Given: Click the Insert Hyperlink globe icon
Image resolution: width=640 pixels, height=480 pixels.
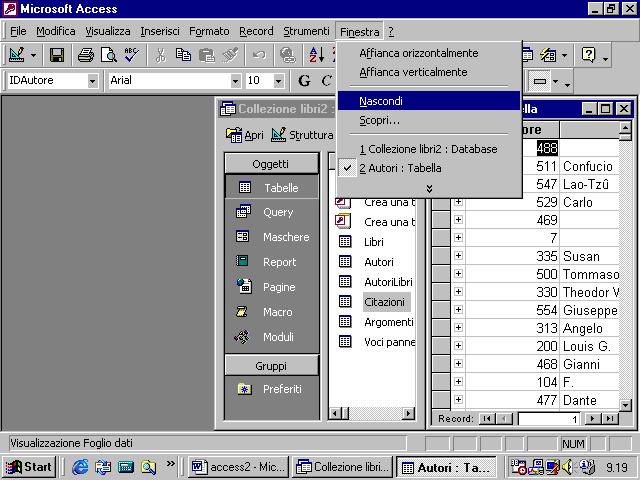Looking at the screenshot, I should (288, 54).
